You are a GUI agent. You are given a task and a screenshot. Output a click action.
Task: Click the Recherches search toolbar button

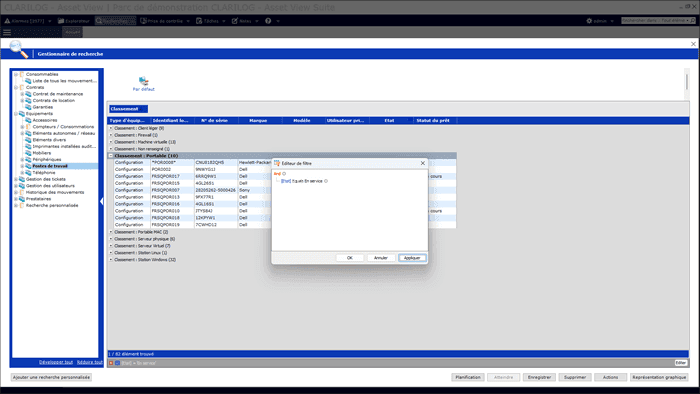click(x=116, y=21)
